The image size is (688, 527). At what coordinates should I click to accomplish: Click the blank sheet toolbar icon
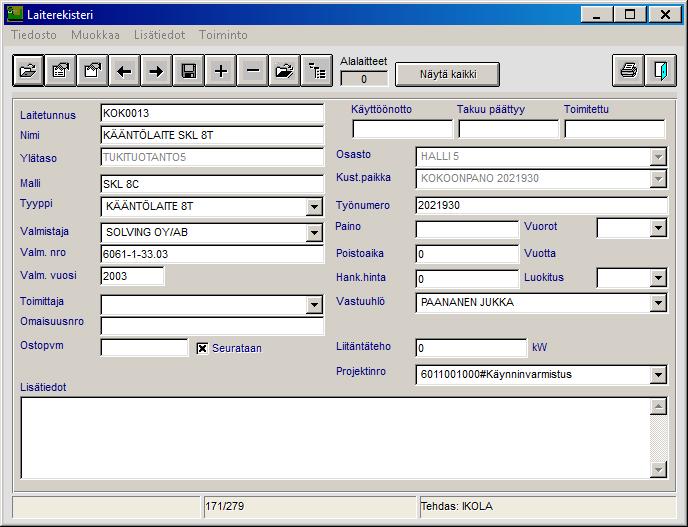click(93, 71)
